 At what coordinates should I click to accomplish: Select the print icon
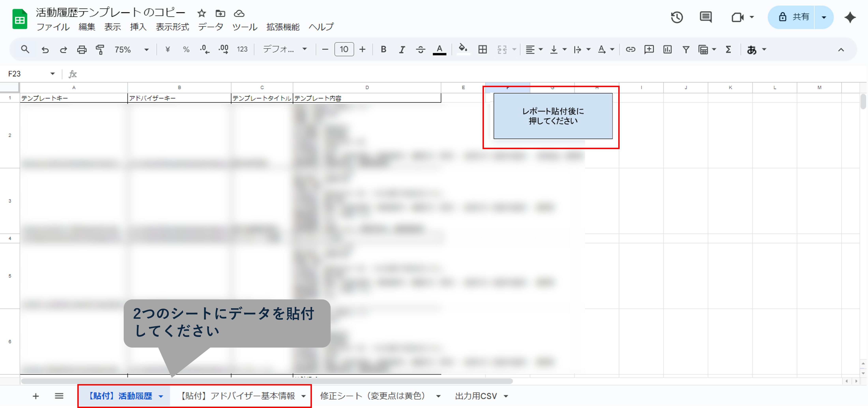tap(81, 49)
